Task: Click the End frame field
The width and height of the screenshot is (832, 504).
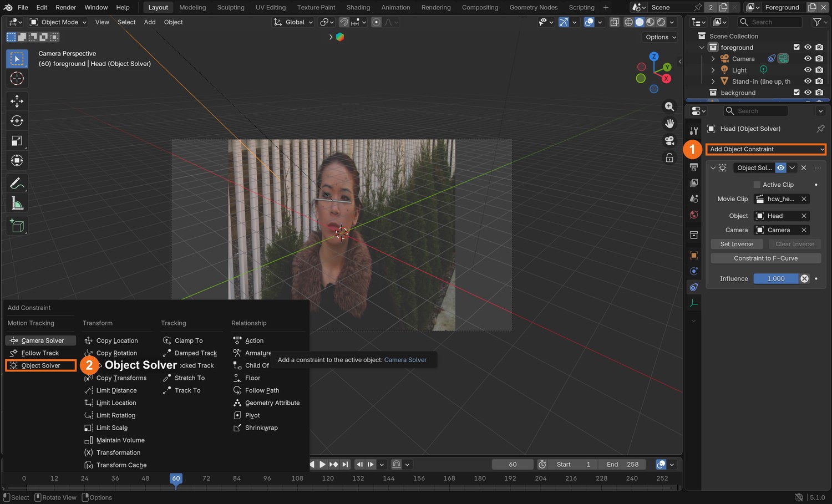Action: tap(623, 465)
